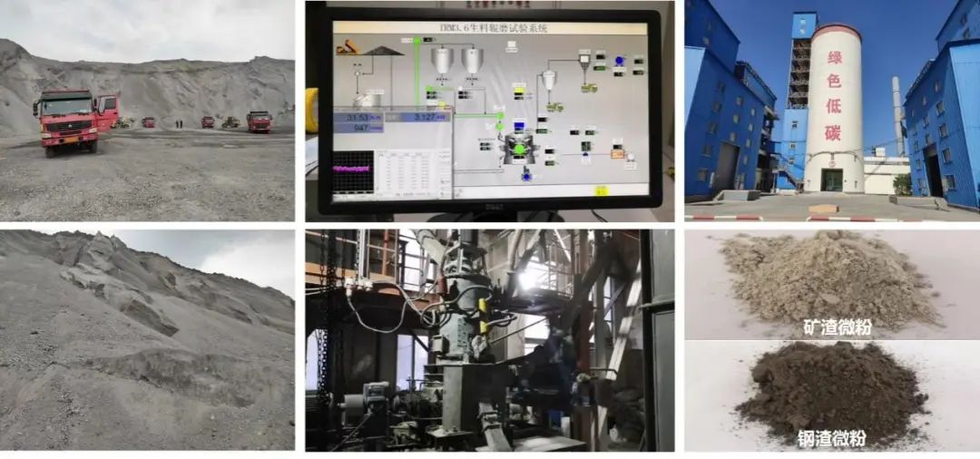The width and height of the screenshot is (980, 459).
Task: Open the 矿渣微粉 powder sample image
Action: (x=832, y=283)
